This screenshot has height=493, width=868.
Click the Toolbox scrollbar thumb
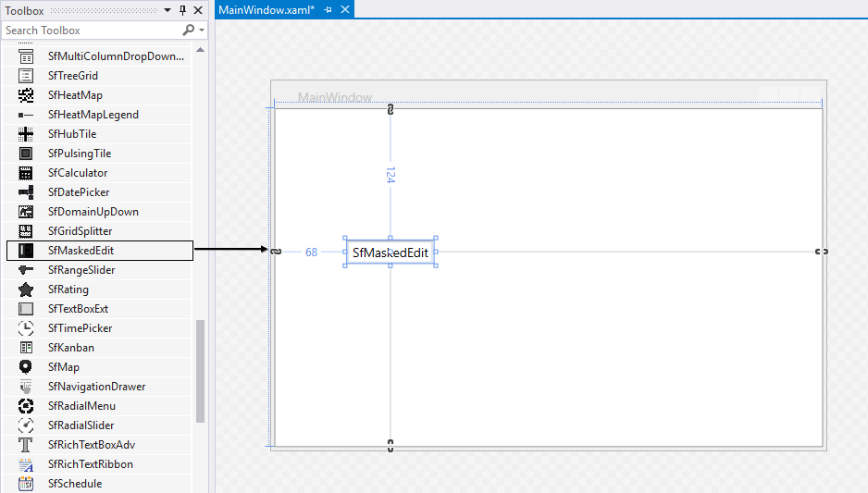pos(201,371)
